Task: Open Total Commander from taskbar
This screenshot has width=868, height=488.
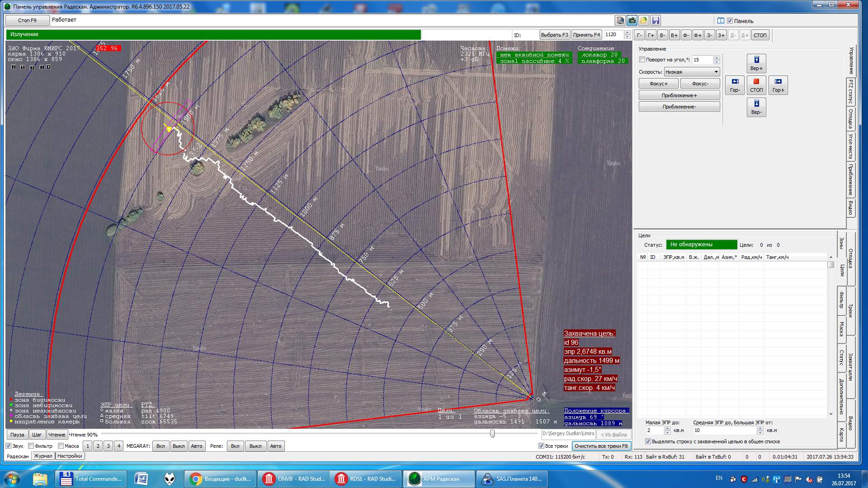Action: click(91, 479)
